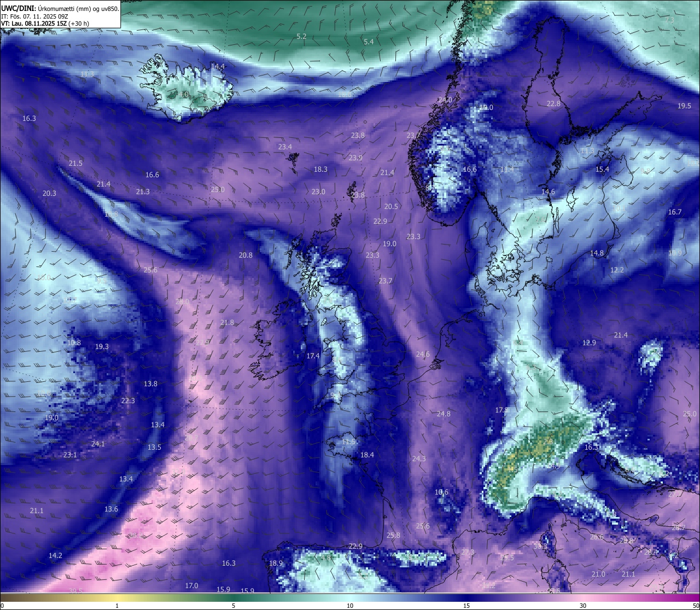Click the map value '13.6'
This screenshot has width=700, height=610.
111,509
